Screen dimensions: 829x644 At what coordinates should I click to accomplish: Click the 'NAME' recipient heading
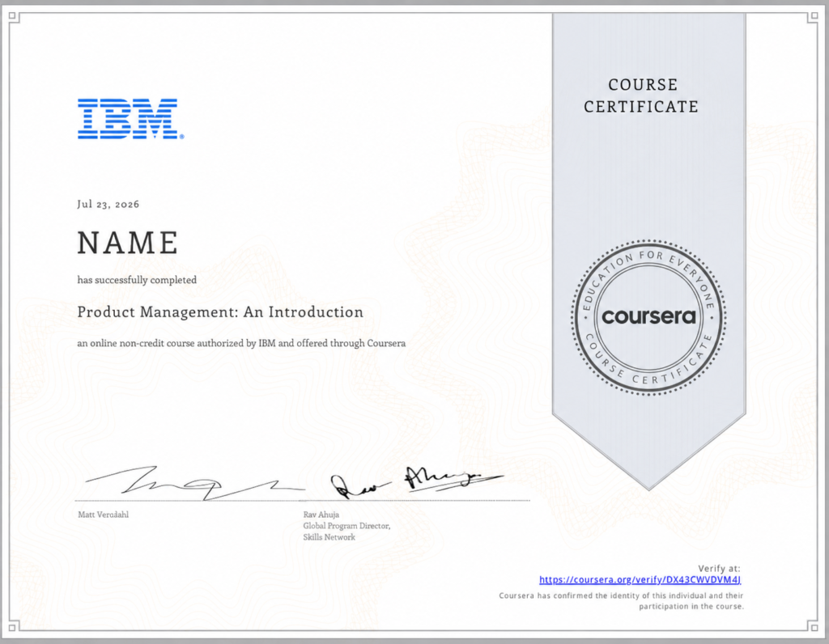coord(128,243)
